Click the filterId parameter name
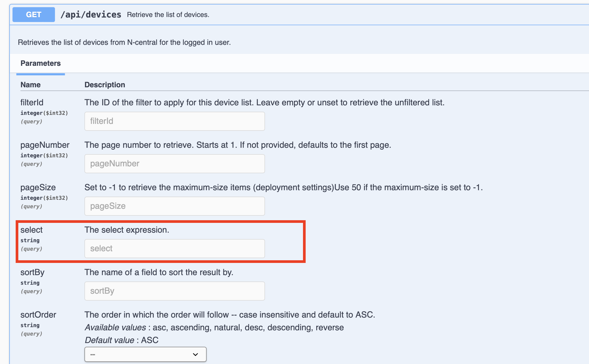Viewport: 589px width, 364px height. 32,102
